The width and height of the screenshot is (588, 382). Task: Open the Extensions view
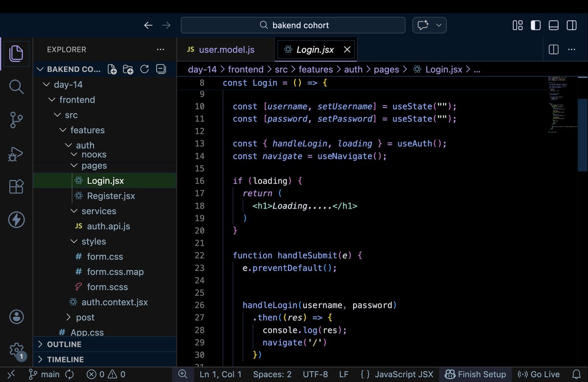[x=16, y=187]
